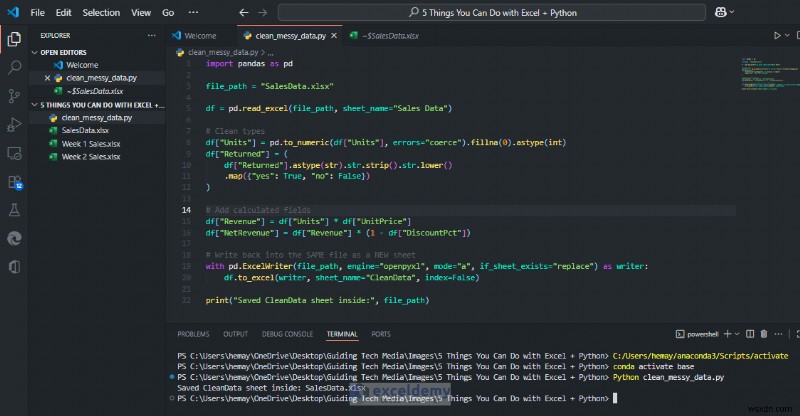Open the Explorer view in activity bar
Screen dimensions: 800x416
[14, 39]
